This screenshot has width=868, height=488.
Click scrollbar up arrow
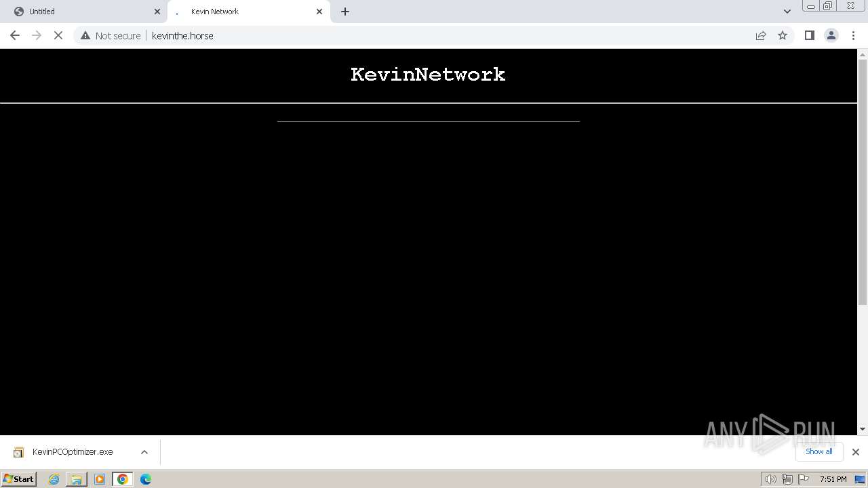pyautogui.click(x=863, y=54)
